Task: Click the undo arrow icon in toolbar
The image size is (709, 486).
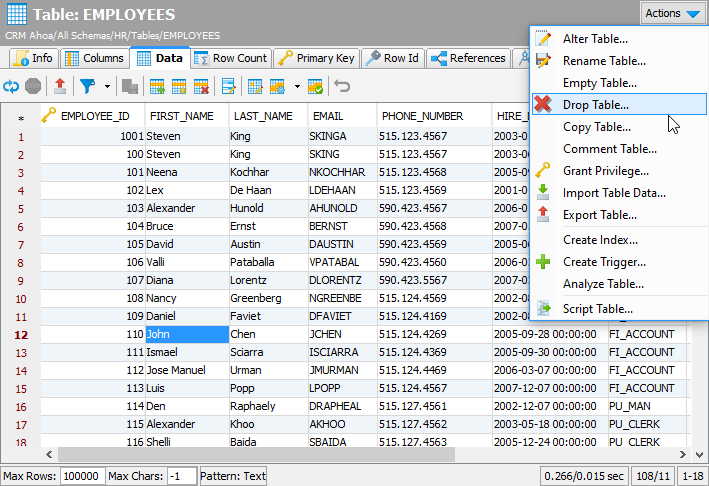Action: pyautogui.click(x=342, y=87)
